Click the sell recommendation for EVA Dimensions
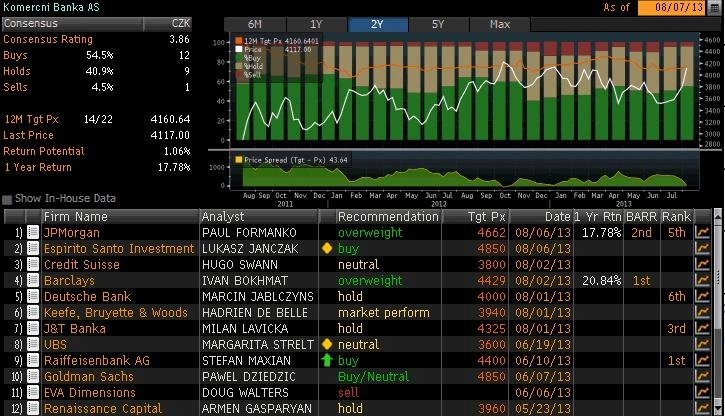The image size is (725, 416). click(348, 392)
